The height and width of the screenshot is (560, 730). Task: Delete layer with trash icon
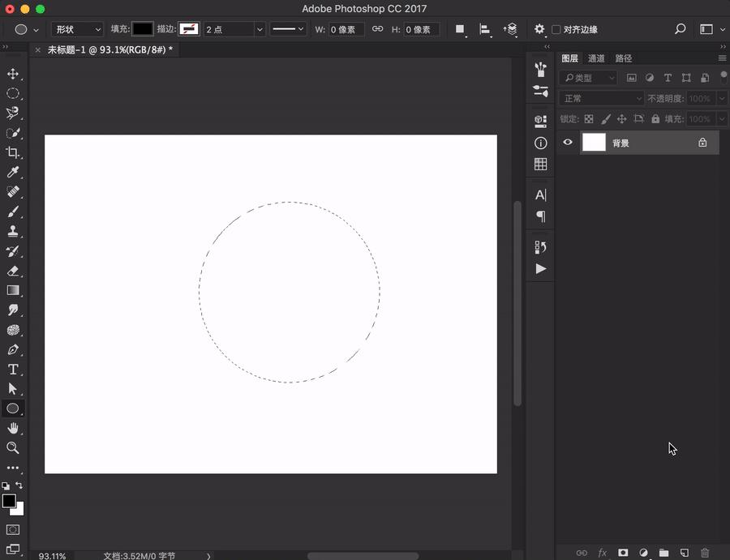click(704, 553)
